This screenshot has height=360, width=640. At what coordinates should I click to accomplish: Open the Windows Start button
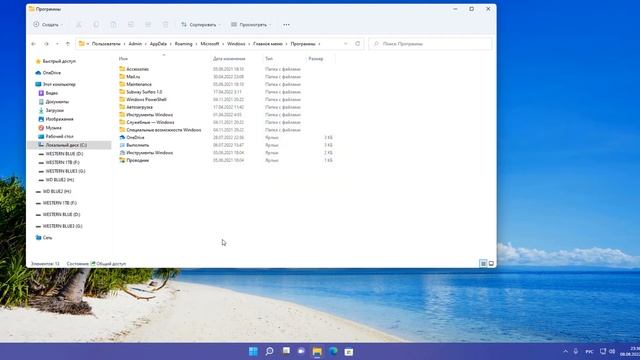pyautogui.click(x=253, y=351)
